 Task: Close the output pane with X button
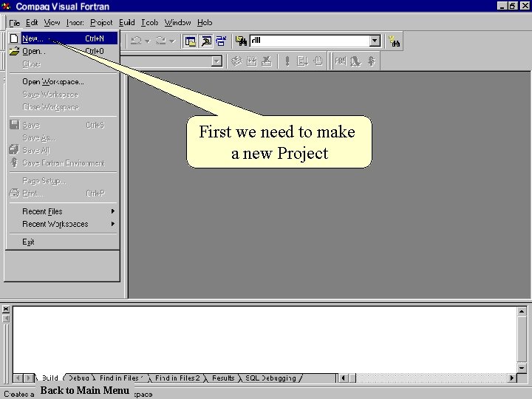click(6, 309)
